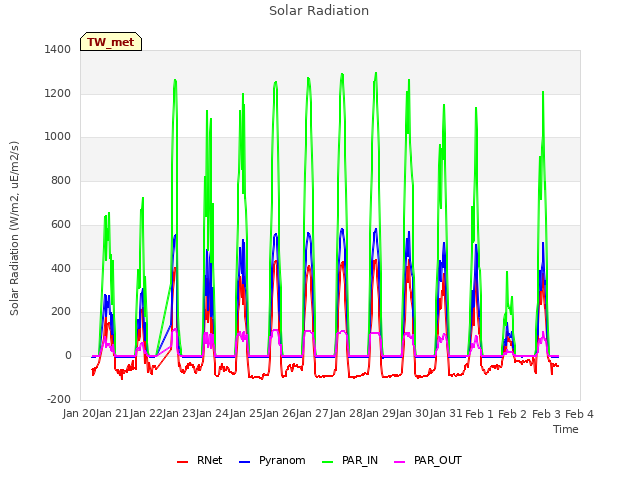Click the Solar Radiation chart title
The width and height of the screenshot is (640, 480).
pos(319,11)
